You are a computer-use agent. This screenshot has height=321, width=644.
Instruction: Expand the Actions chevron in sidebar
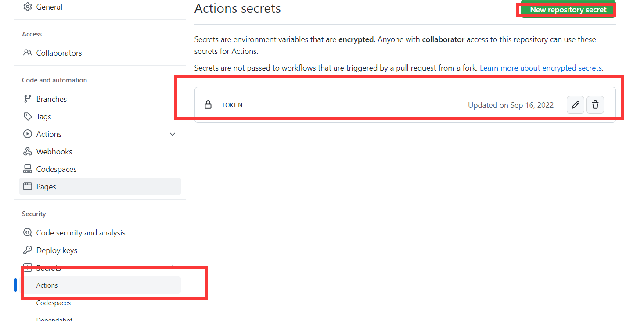(173, 134)
